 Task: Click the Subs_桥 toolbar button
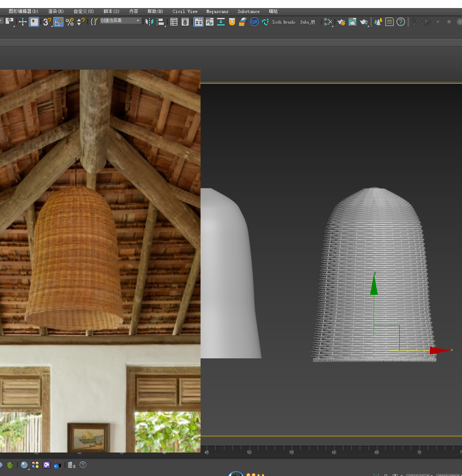pyautogui.click(x=308, y=22)
